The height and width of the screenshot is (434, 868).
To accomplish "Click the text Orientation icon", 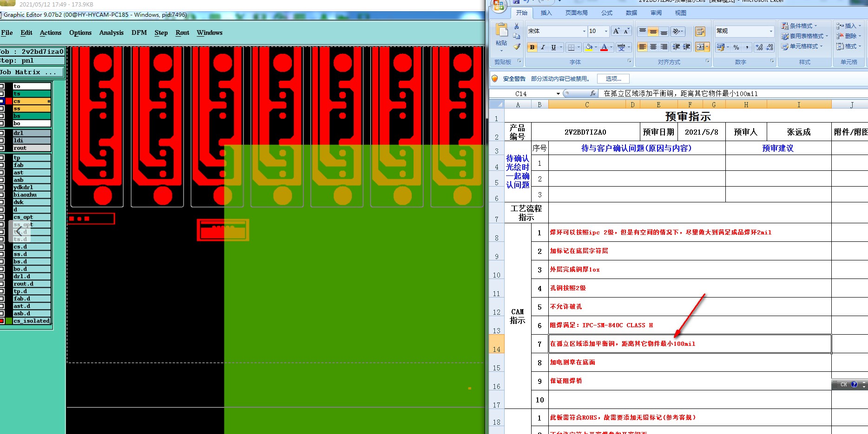I will (677, 32).
